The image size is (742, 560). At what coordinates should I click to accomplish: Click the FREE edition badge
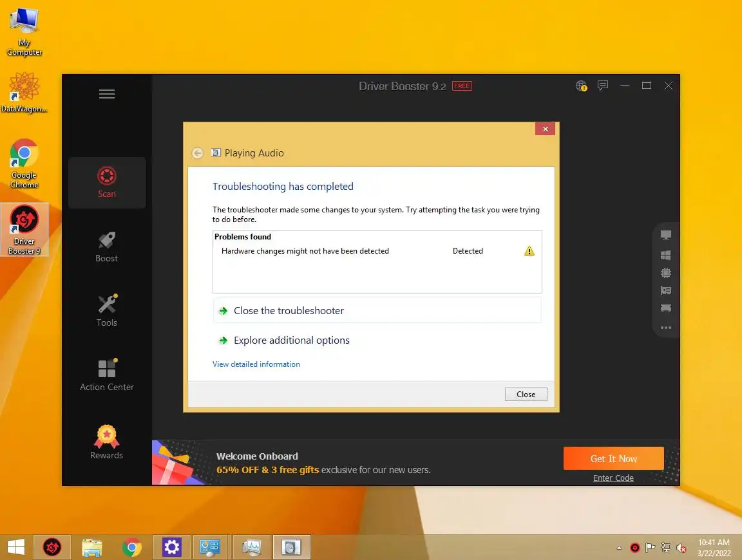click(x=462, y=86)
